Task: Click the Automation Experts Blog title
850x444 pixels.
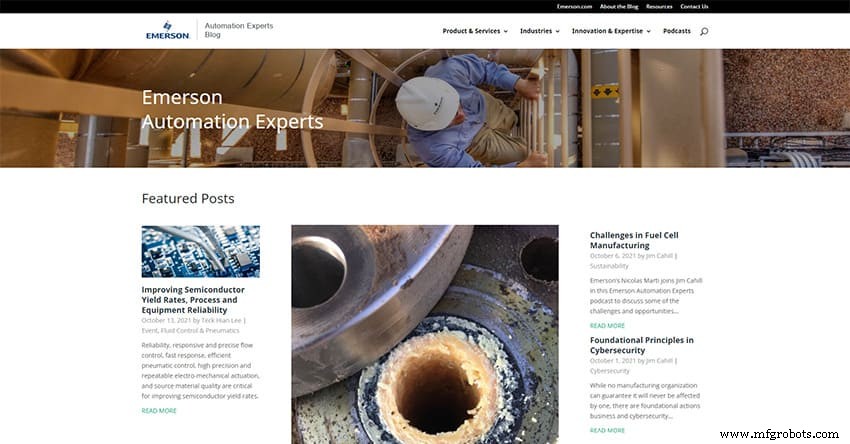Action: coord(239,30)
